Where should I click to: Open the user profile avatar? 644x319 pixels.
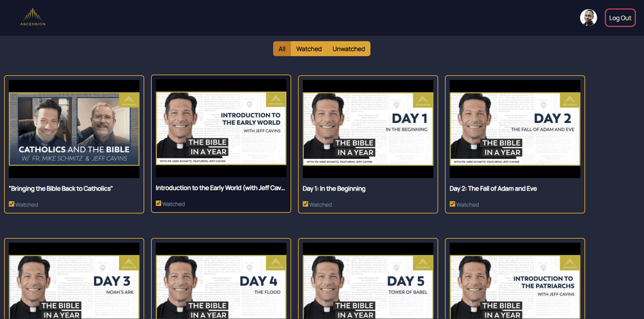(588, 18)
